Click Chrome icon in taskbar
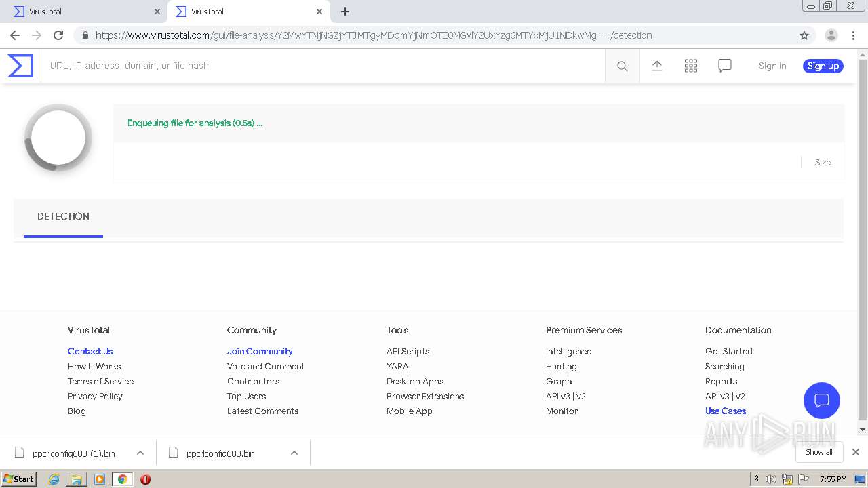 point(122,479)
